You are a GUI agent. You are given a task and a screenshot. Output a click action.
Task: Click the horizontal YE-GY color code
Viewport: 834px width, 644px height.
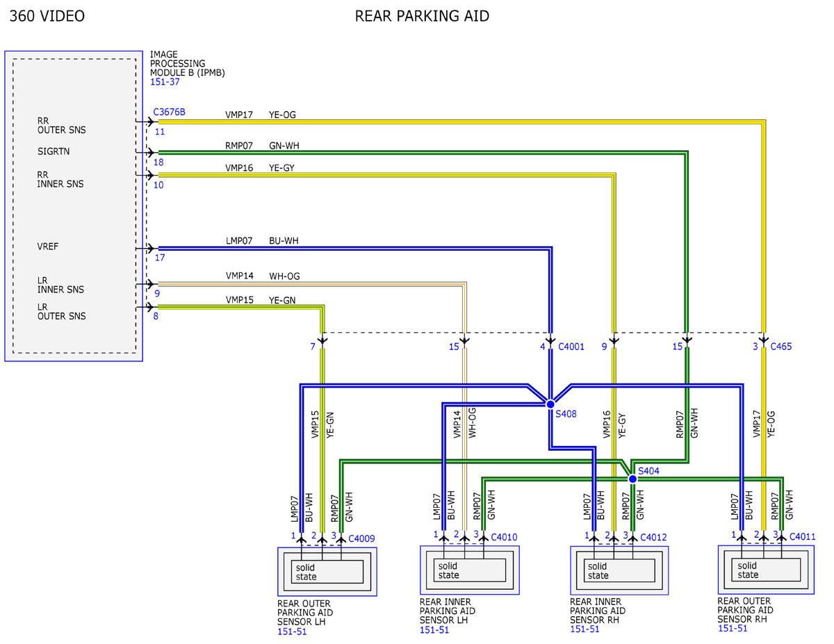pyautogui.click(x=281, y=168)
